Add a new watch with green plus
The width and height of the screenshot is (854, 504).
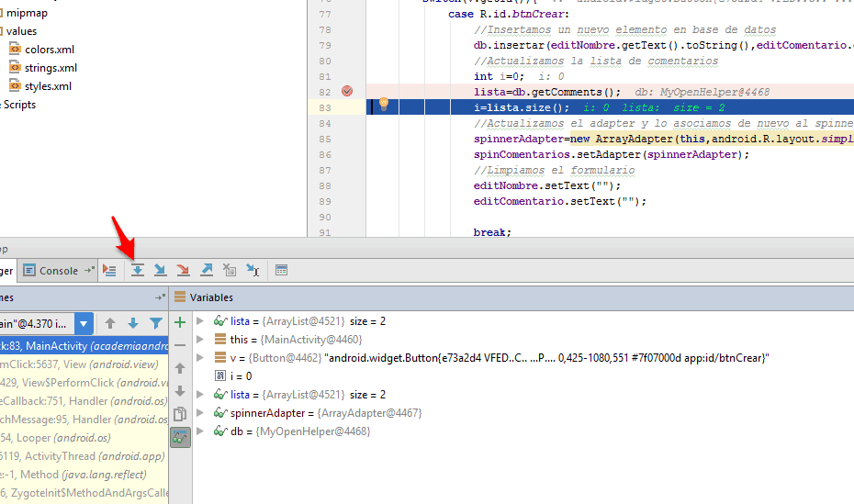point(180,323)
